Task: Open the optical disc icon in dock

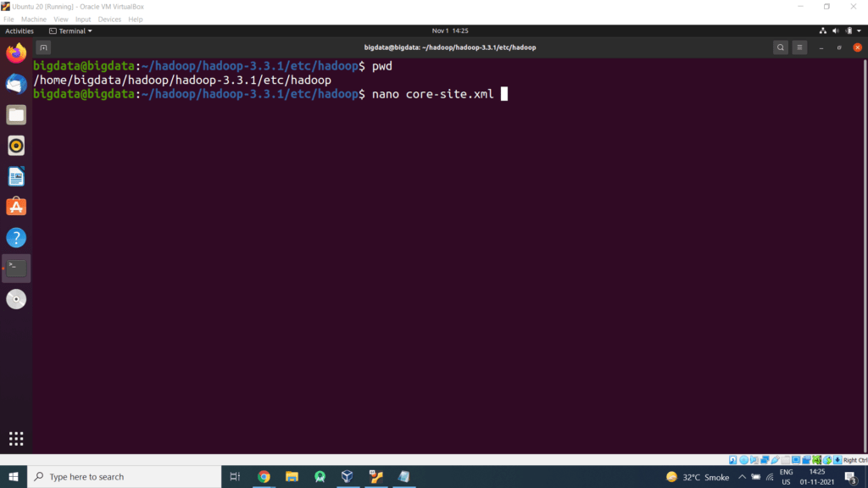Action: point(16,299)
